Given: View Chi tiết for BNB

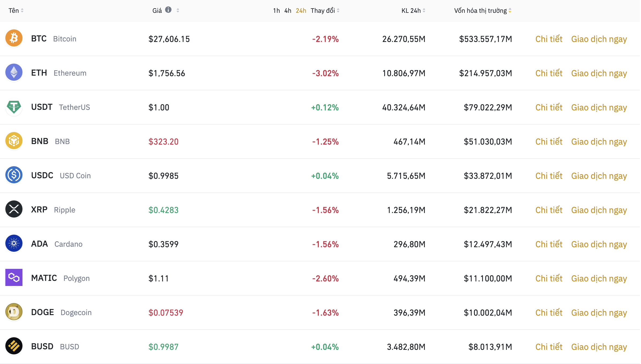Looking at the screenshot, I should coord(549,142).
